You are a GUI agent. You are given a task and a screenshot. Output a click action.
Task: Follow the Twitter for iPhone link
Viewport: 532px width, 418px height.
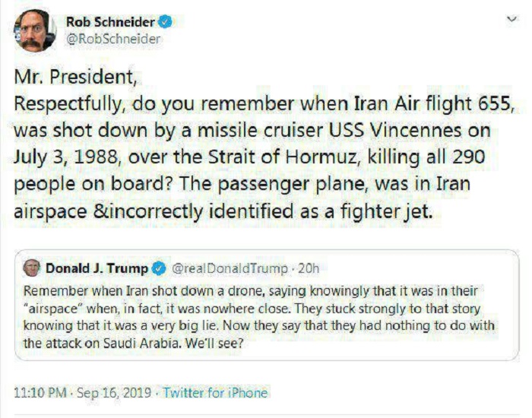tap(215, 393)
